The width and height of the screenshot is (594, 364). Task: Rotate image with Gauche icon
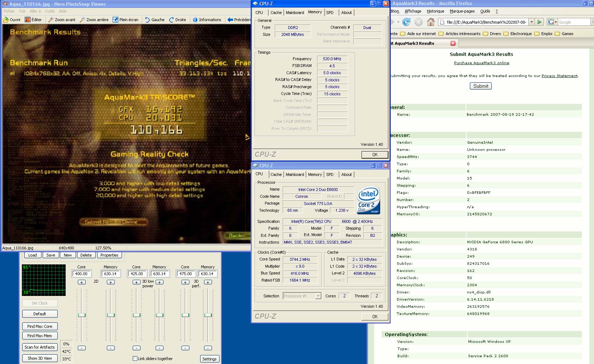pos(147,20)
